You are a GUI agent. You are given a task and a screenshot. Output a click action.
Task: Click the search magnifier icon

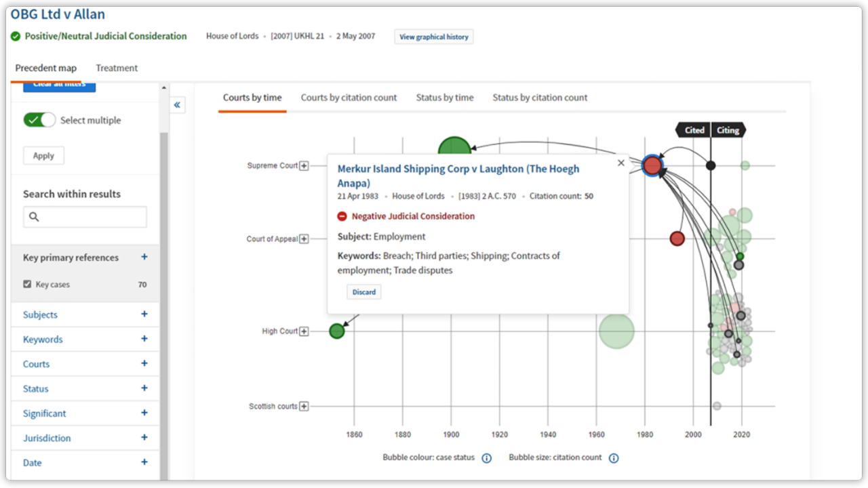click(35, 217)
